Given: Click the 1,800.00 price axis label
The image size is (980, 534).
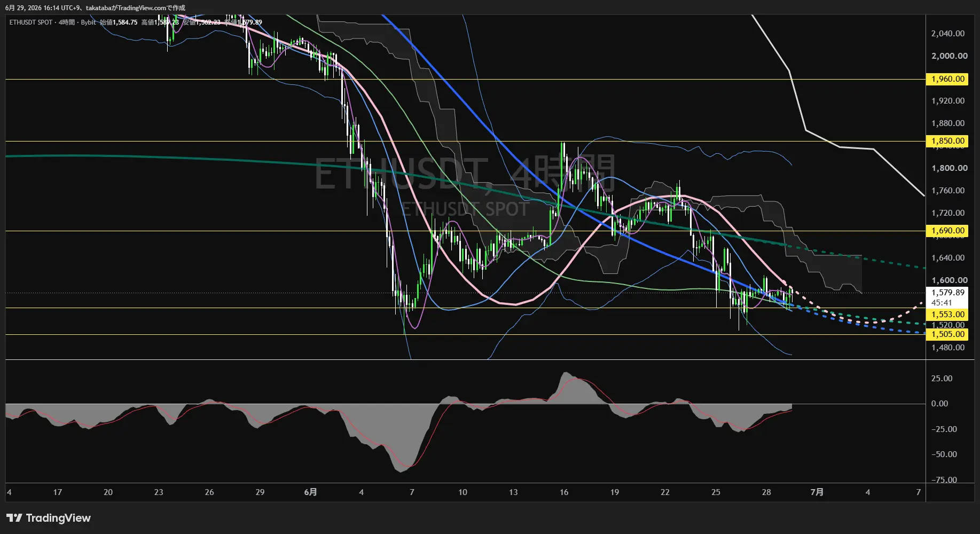Looking at the screenshot, I should (949, 168).
